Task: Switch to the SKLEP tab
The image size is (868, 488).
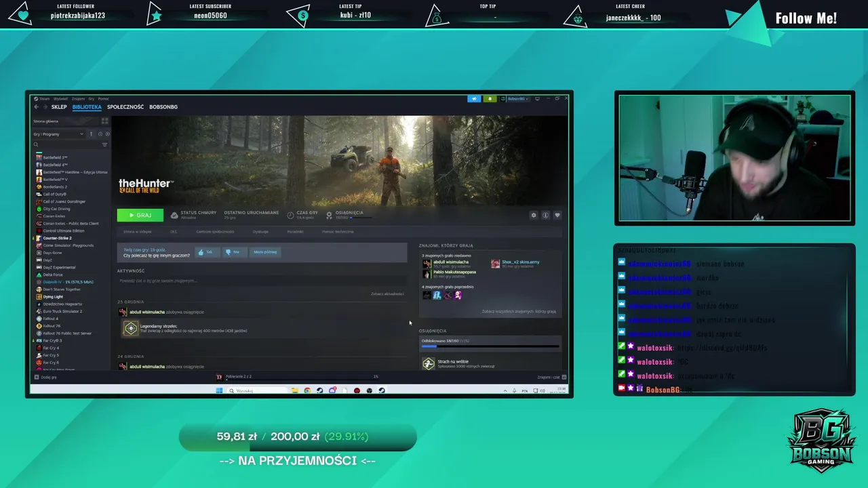Action: (x=59, y=107)
